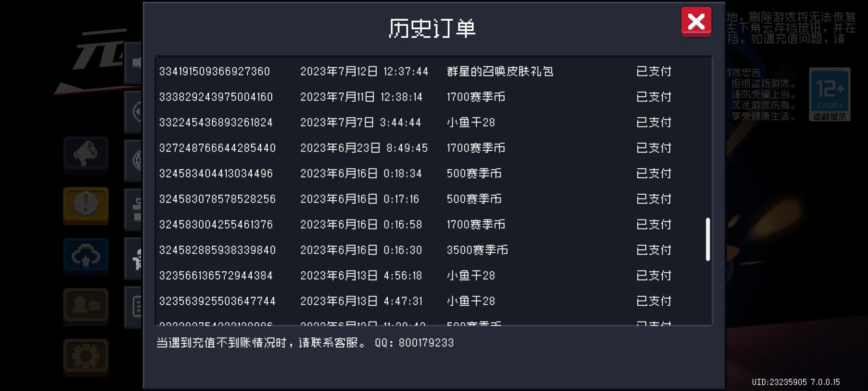Click 已支付 status for order 324583004255461376

point(654,224)
